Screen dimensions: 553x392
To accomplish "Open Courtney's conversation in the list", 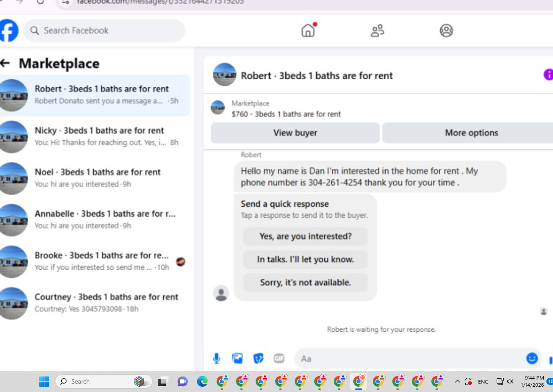I will coord(95,303).
